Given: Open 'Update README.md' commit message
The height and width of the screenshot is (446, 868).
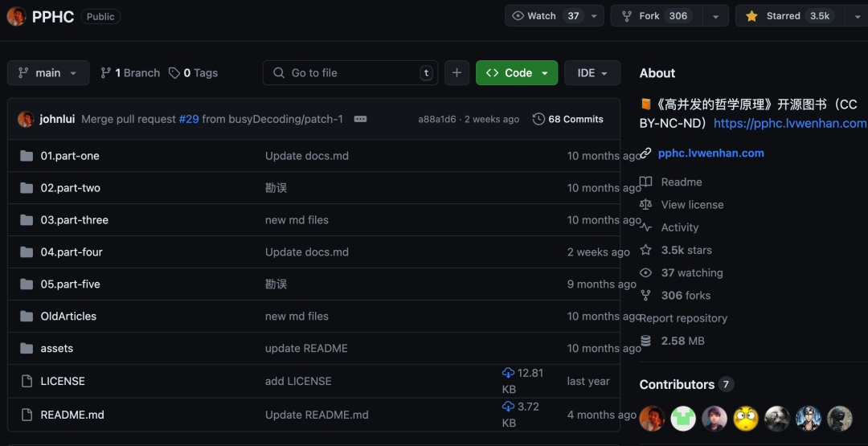Looking at the screenshot, I should [x=317, y=415].
